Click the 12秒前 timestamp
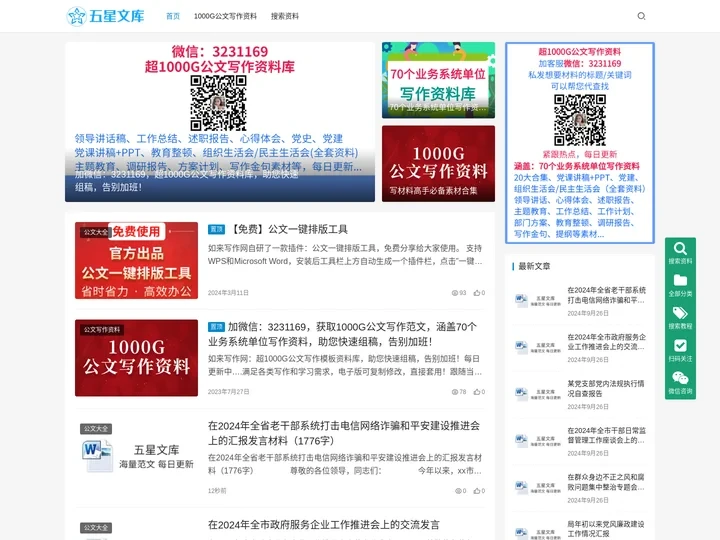This screenshot has height=540, width=720. (x=217, y=491)
